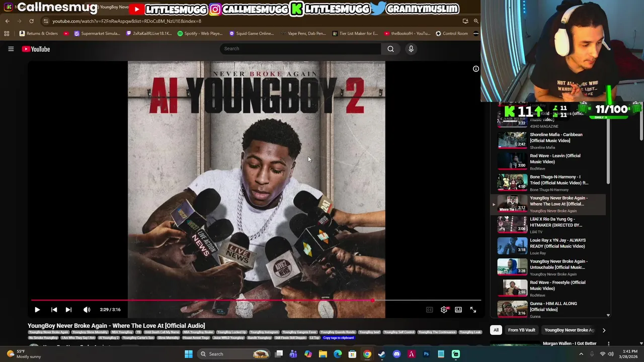Open Microsoft Edge from taskbar
Screen dimensions: 644x362
point(338,354)
